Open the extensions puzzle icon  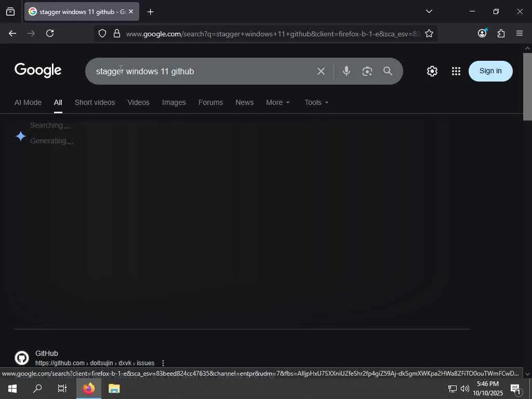point(501,33)
